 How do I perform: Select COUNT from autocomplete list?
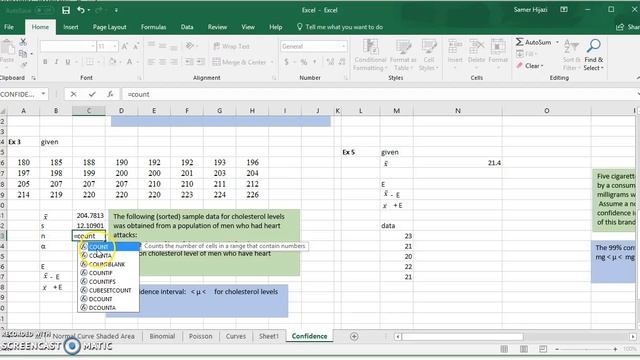(109, 247)
